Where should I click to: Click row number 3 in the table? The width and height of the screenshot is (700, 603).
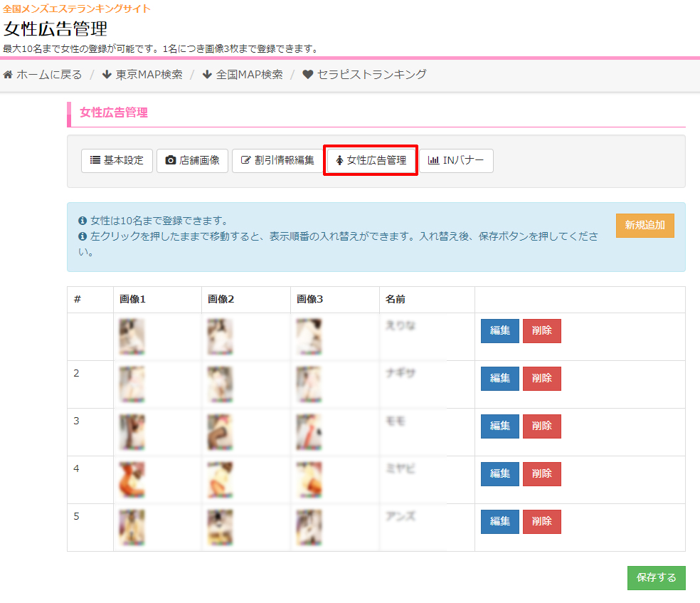76,421
